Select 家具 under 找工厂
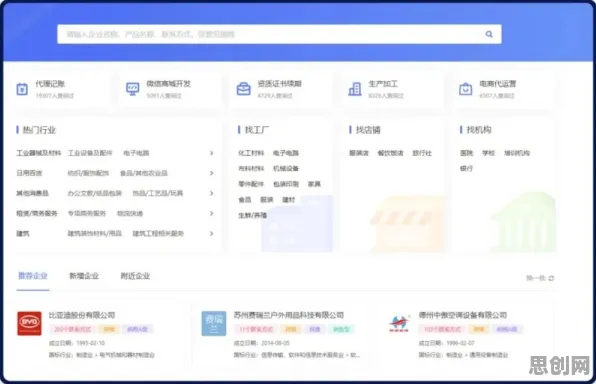Viewport: 596px width, 384px height. coord(314,184)
